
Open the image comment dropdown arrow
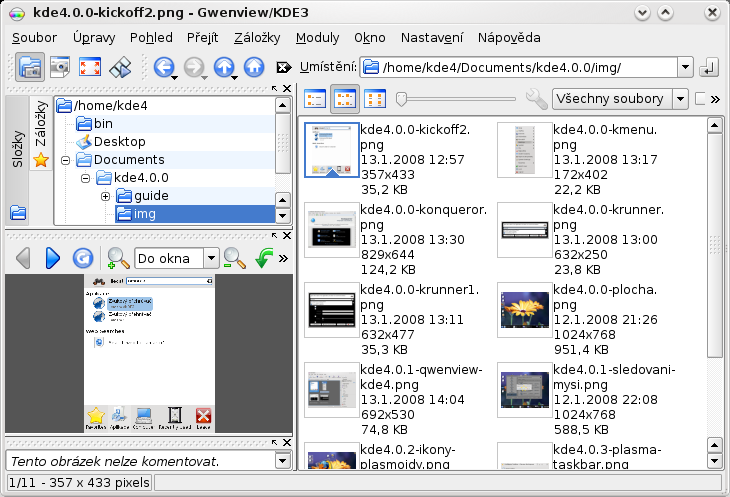pyautogui.click(x=282, y=461)
